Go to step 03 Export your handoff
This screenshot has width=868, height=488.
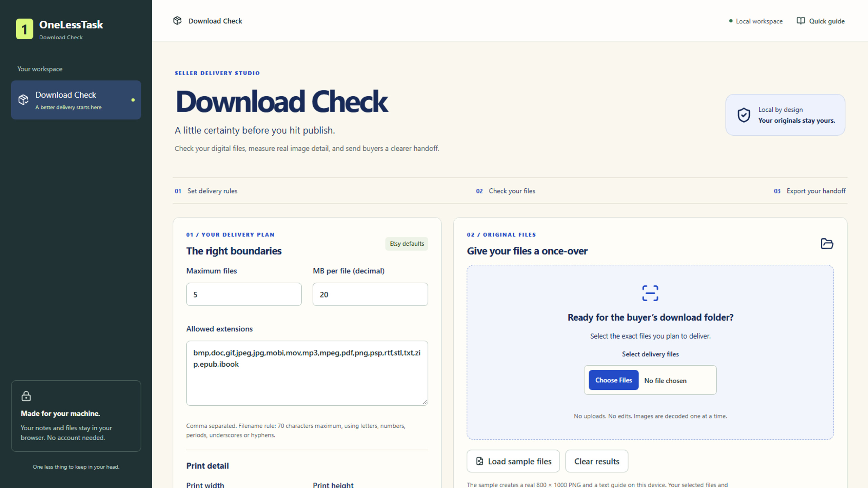coord(809,191)
